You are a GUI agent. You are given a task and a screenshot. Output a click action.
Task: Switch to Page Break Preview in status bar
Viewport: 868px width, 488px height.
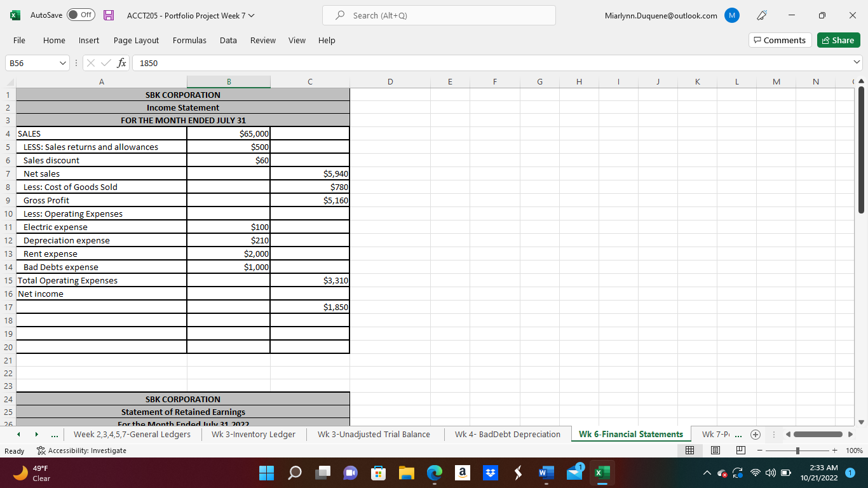click(740, 450)
